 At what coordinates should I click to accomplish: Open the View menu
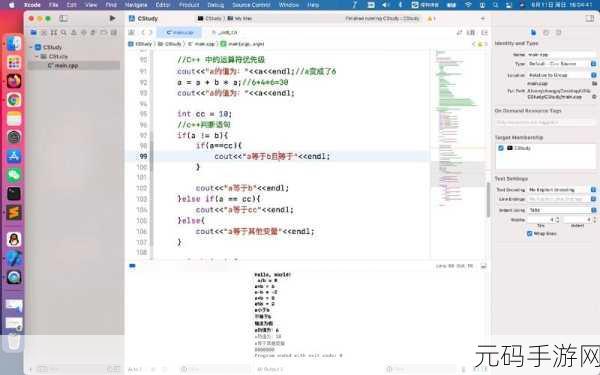click(x=91, y=5)
